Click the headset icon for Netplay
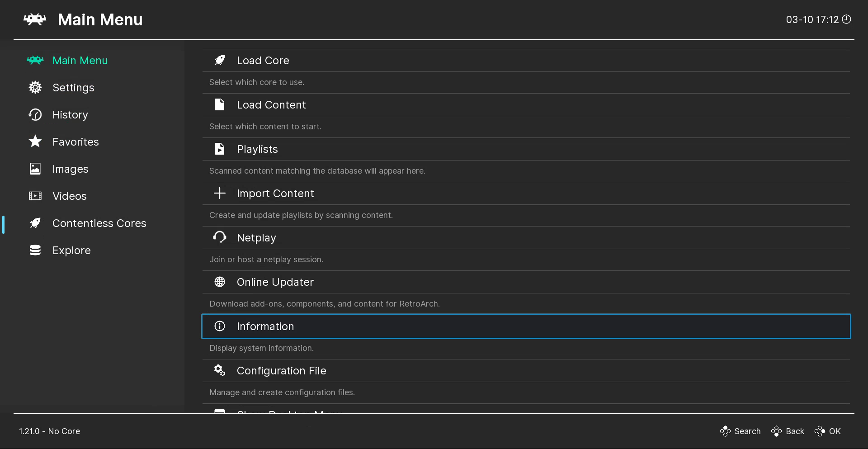 (220, 237)
